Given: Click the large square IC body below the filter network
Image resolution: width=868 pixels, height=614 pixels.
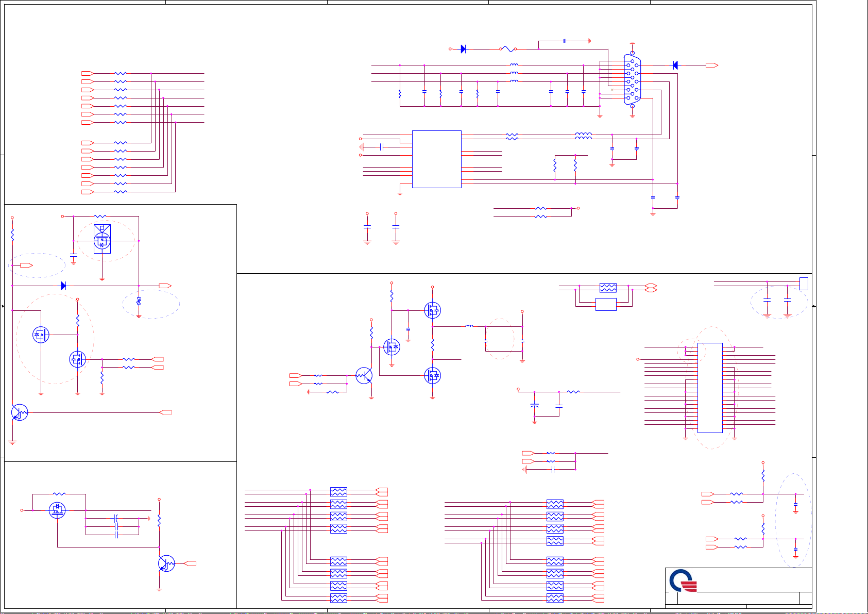Looking at the screenshot, I should coord(437,159).
